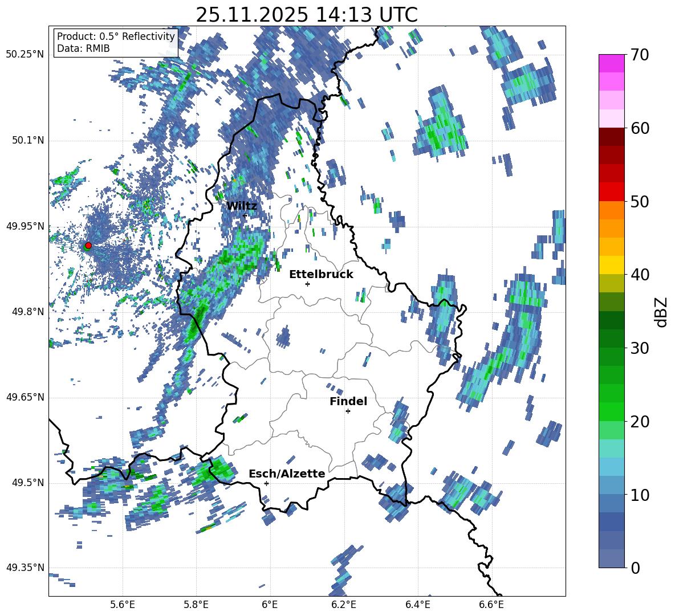Click the Findel city label
Viewport: 675px width, 616px height.
pos(348,401)
